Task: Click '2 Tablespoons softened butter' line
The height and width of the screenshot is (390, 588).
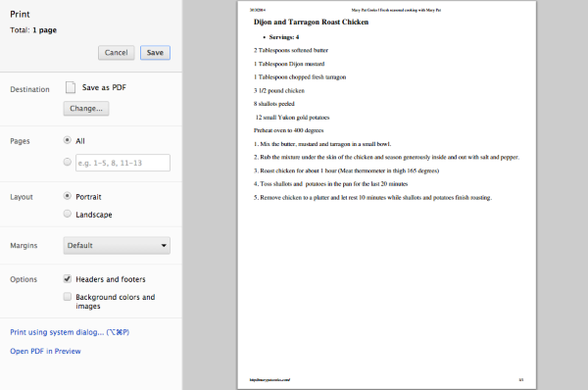Action: click(x=291, y=50)
